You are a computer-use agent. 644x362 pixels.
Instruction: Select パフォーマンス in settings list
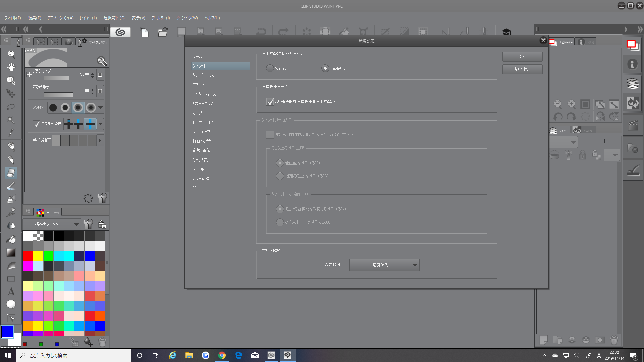203,104
